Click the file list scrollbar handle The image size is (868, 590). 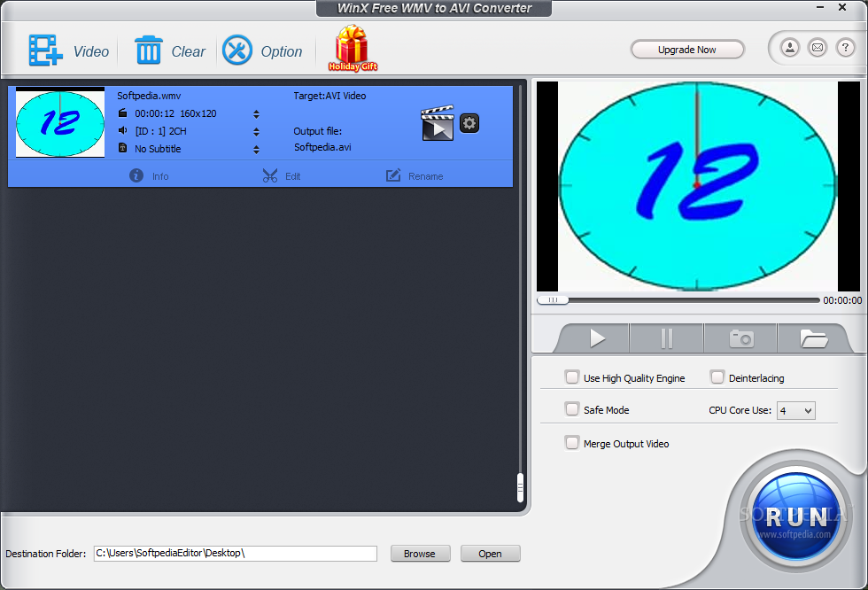pyautogui.click(x=521, y=487)
